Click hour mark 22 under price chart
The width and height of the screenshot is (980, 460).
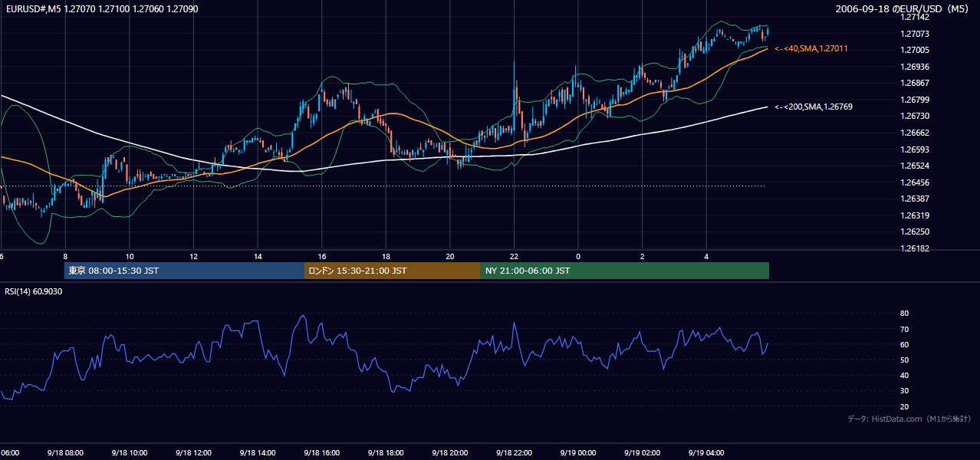[514, 256]
